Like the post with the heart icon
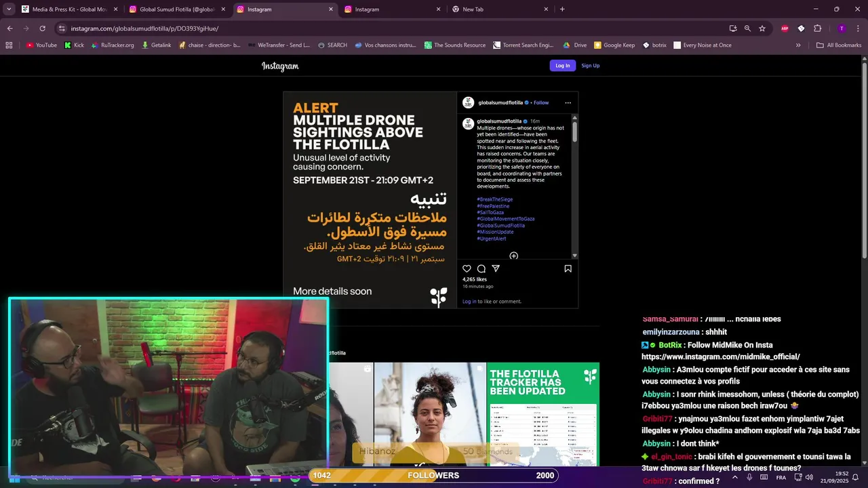Viewport: 868px width, 488px height. [x=467, y=269]
